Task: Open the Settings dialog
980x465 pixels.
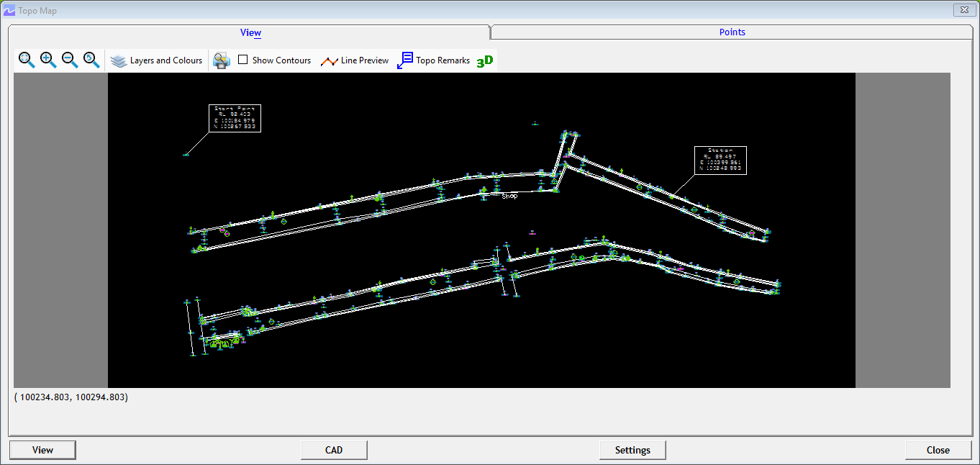Action: click(x=632, y=449)
